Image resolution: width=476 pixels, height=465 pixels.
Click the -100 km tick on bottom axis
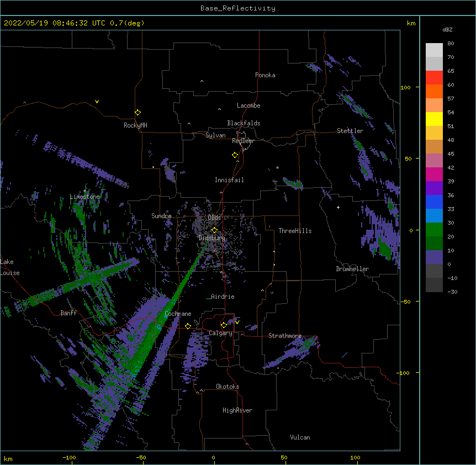[x=69, y=458]
